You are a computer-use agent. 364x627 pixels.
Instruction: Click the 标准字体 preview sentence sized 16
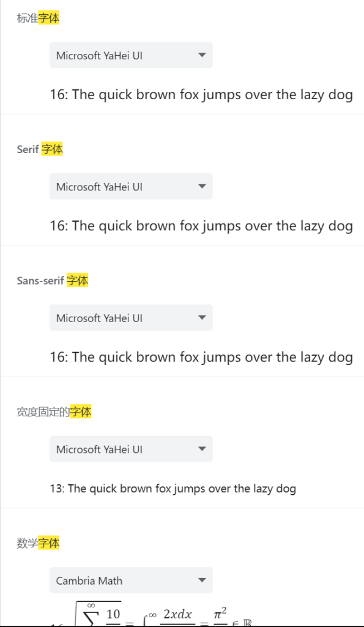[201, 95]
